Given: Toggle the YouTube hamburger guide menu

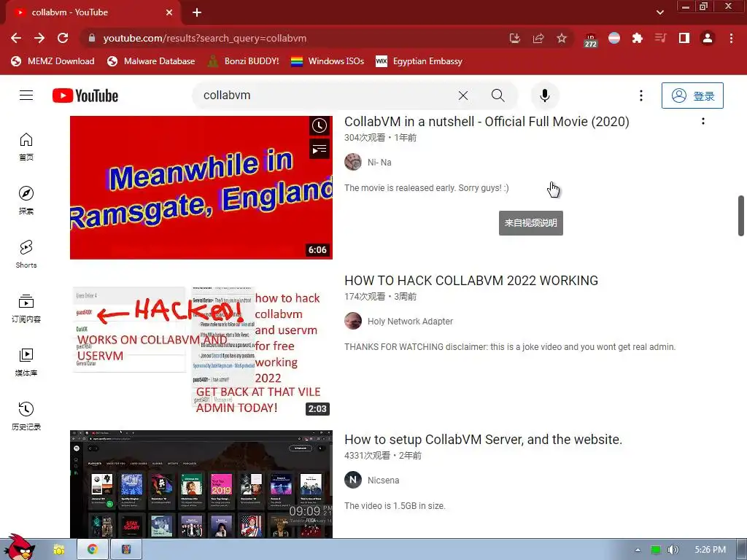Looking at the screenshot, I should 26,96.
